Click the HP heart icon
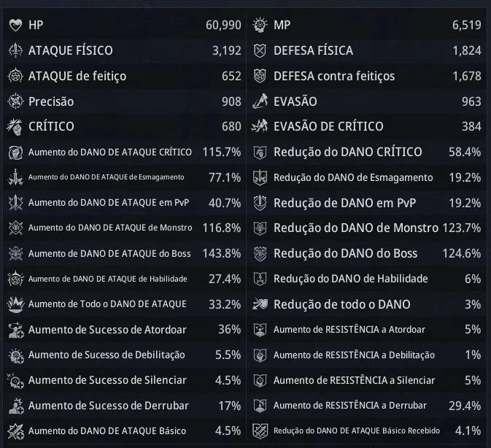 coord(15,25)
